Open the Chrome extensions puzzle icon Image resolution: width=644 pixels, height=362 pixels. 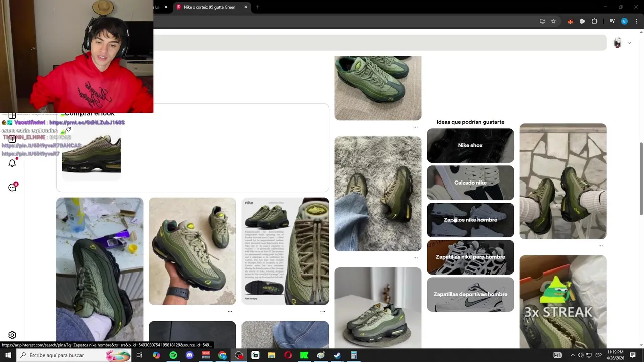point(595,21)
